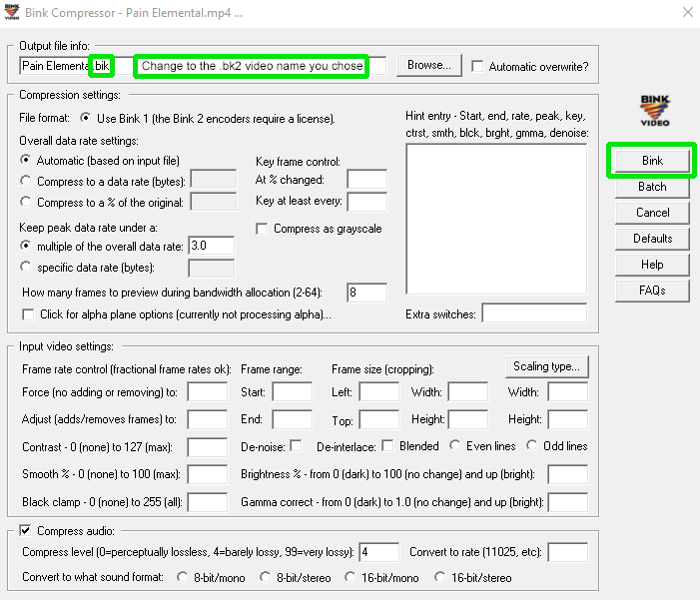Click the Cancel button

pos(652,213)
